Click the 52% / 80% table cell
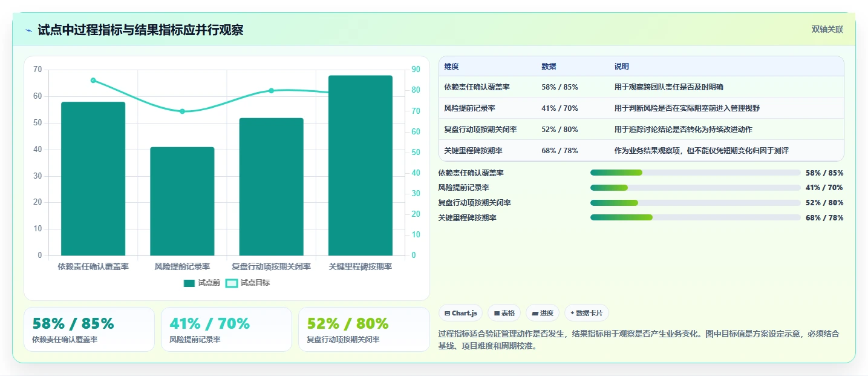This screenshot has height=376, width=868. [x=560, y=130]
